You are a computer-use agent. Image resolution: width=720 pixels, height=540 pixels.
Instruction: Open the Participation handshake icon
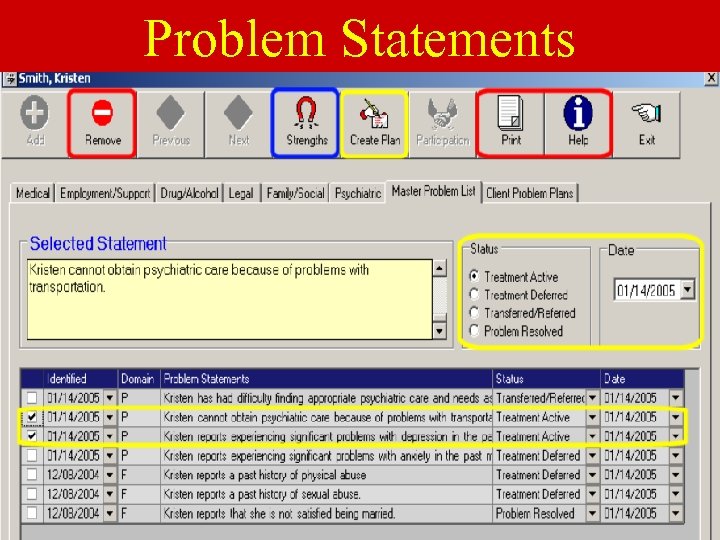click(442, 113)
